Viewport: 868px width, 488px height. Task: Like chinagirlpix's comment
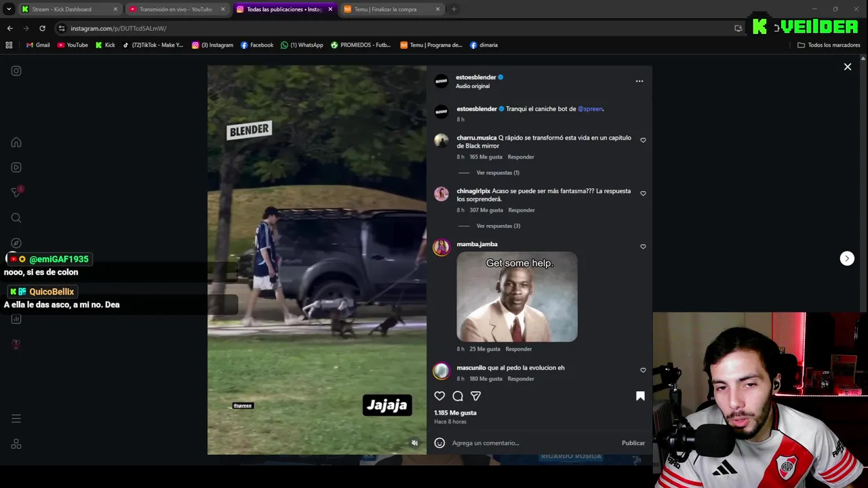643,193
